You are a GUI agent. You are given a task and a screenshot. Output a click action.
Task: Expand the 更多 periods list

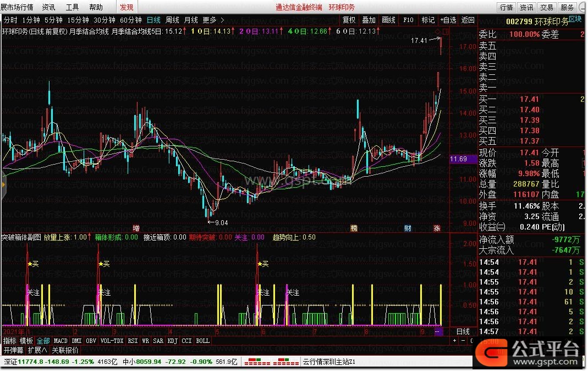point(213,20)
